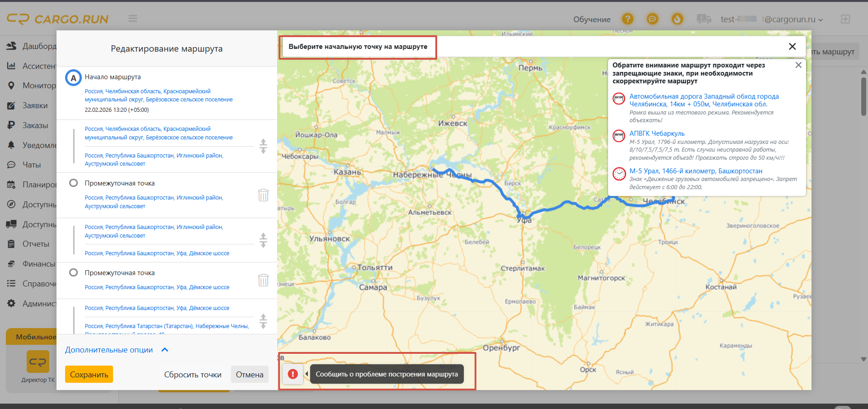Select the first Промежуточная точка radio button

click(x=73, y=183)
